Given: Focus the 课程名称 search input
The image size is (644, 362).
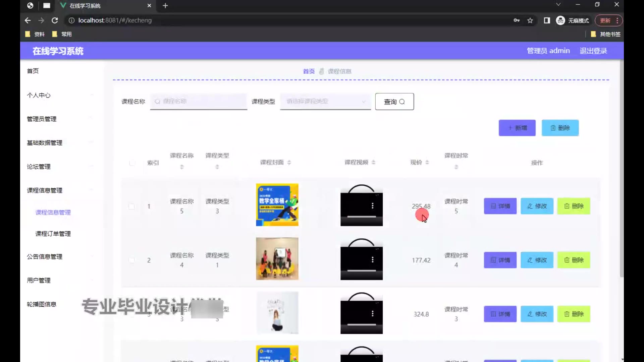Looking at the screenshot, I should pos(199,102).
